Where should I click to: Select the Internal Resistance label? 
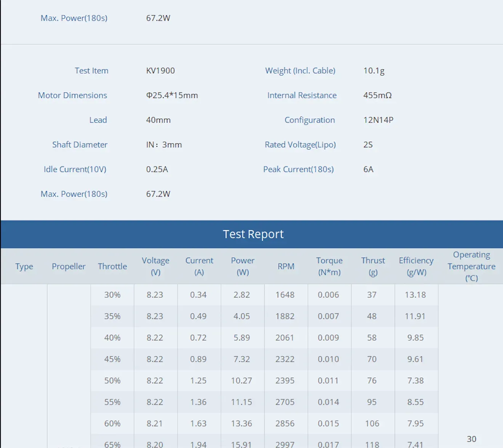tap(302, 95)
